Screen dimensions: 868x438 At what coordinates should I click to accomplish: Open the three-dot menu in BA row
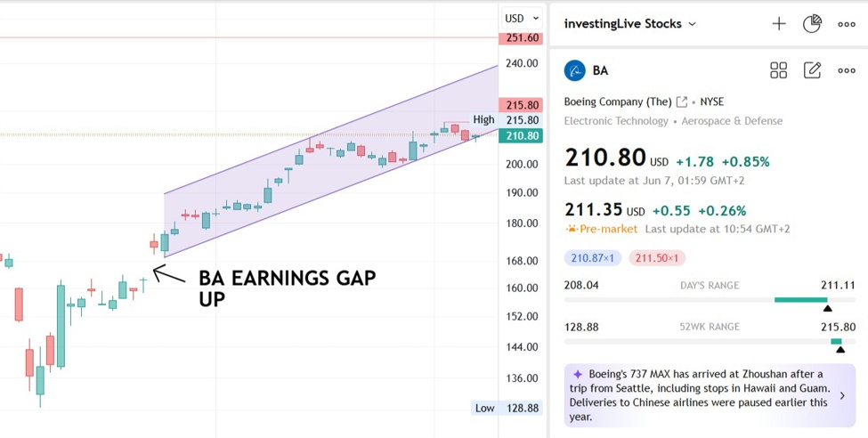[847, 70]
